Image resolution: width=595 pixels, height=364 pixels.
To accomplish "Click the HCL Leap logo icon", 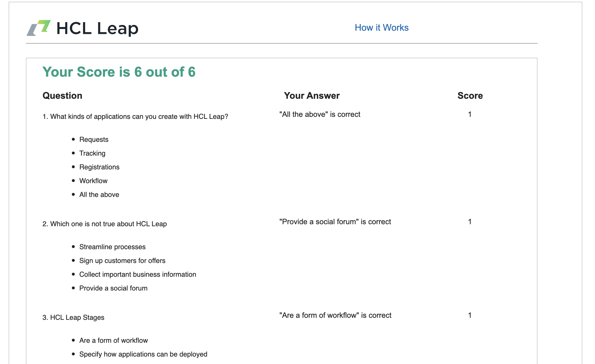I will click(x=39, y=28).
